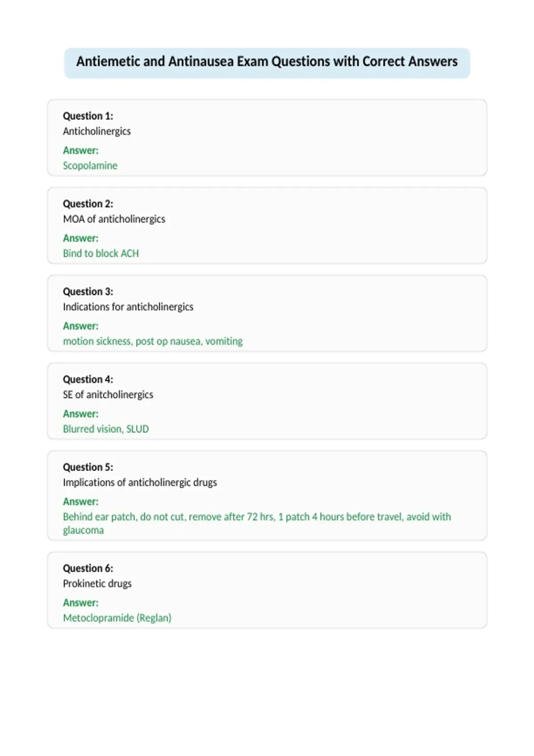Select the Question 6 heading
The width and height of the screenshot is (534, 756).
click(88, 568)
